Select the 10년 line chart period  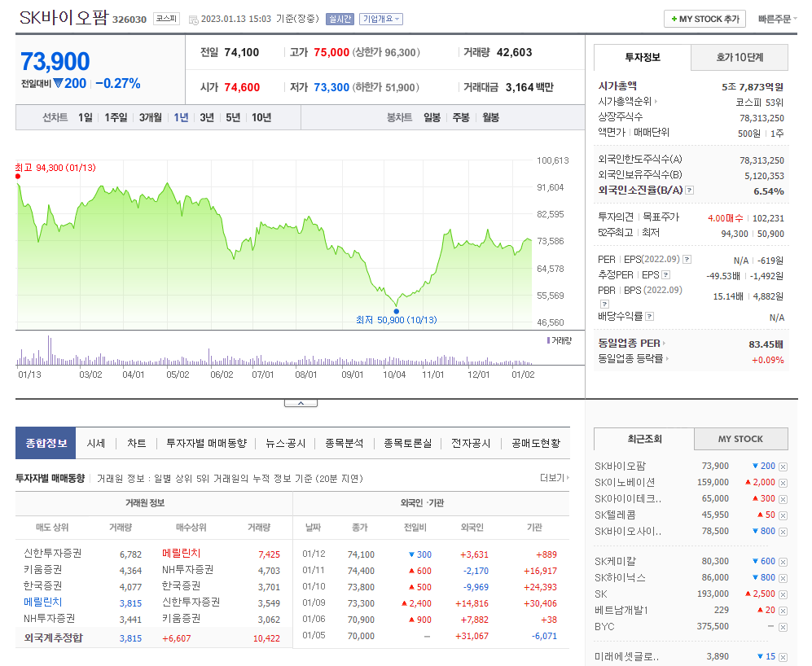point(261,117)
